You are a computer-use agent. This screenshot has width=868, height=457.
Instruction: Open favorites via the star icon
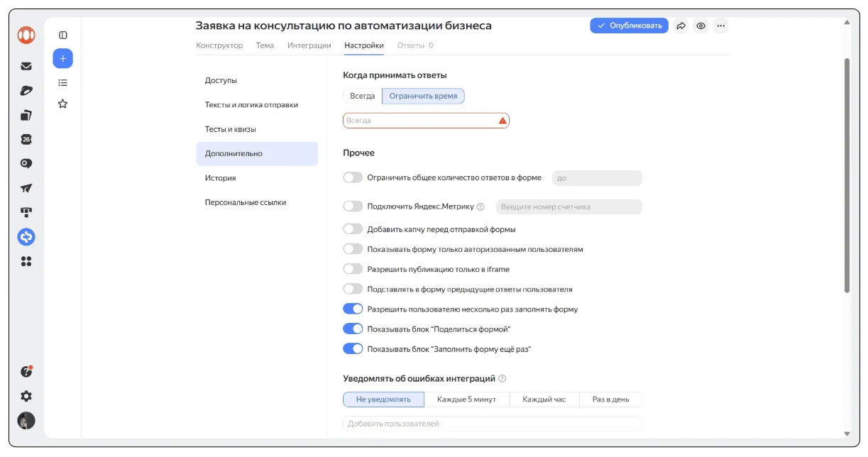pos(62,104)
